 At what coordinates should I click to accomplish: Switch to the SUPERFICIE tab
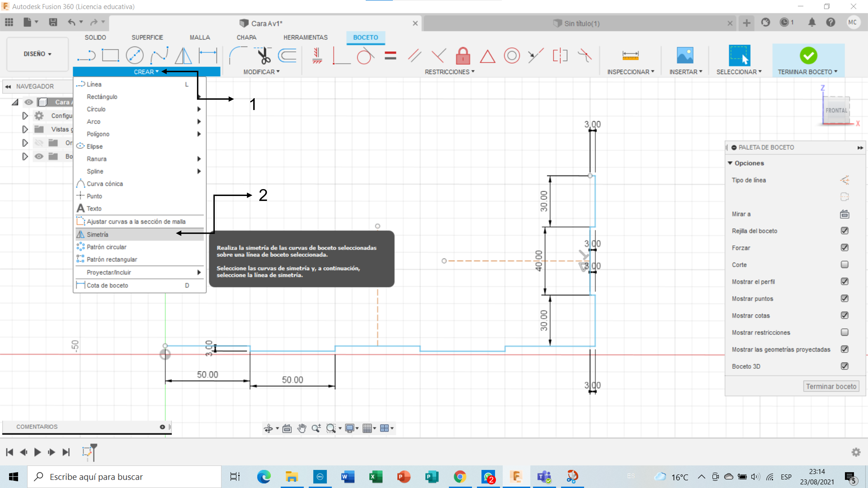coord(147,37)
